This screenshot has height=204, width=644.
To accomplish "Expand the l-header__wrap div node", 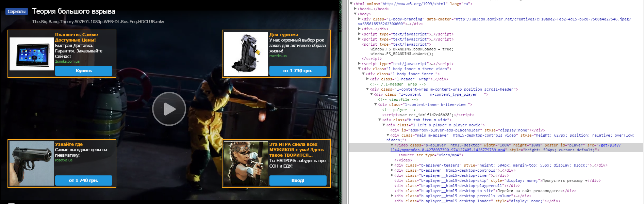I will pos(368,79).
